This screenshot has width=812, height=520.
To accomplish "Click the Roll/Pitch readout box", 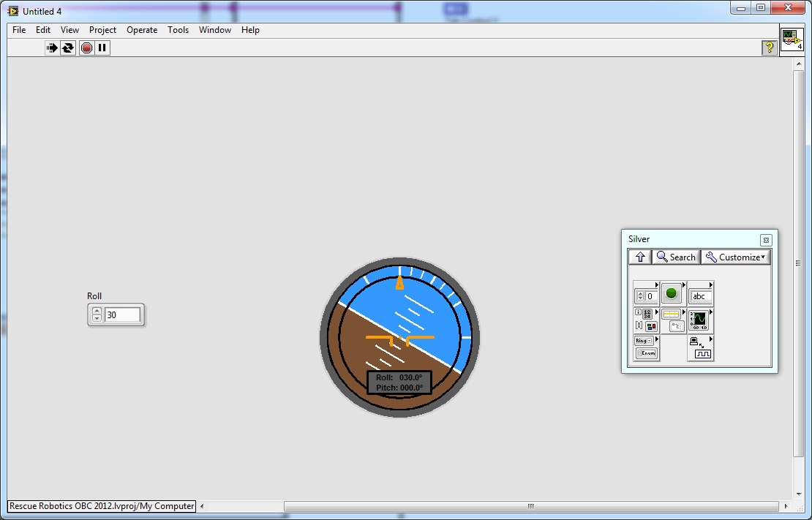I will click(399, 383).
